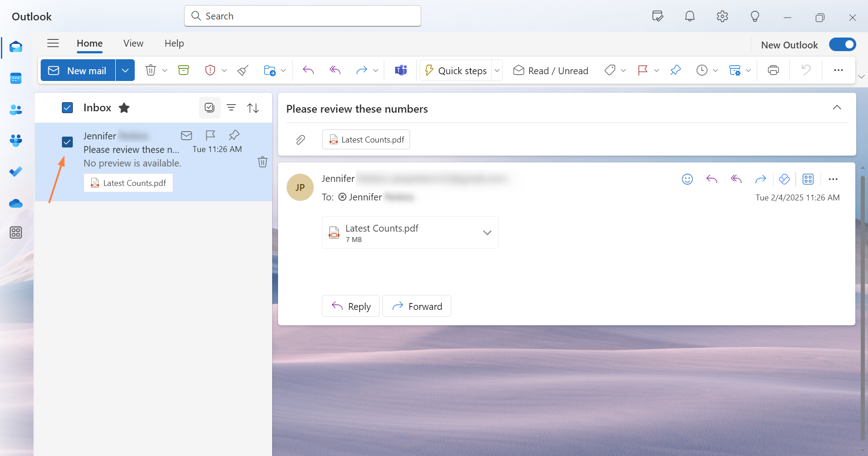The image size is (868, 456).
Task: Open the Help tab
Action: (174, 43)
